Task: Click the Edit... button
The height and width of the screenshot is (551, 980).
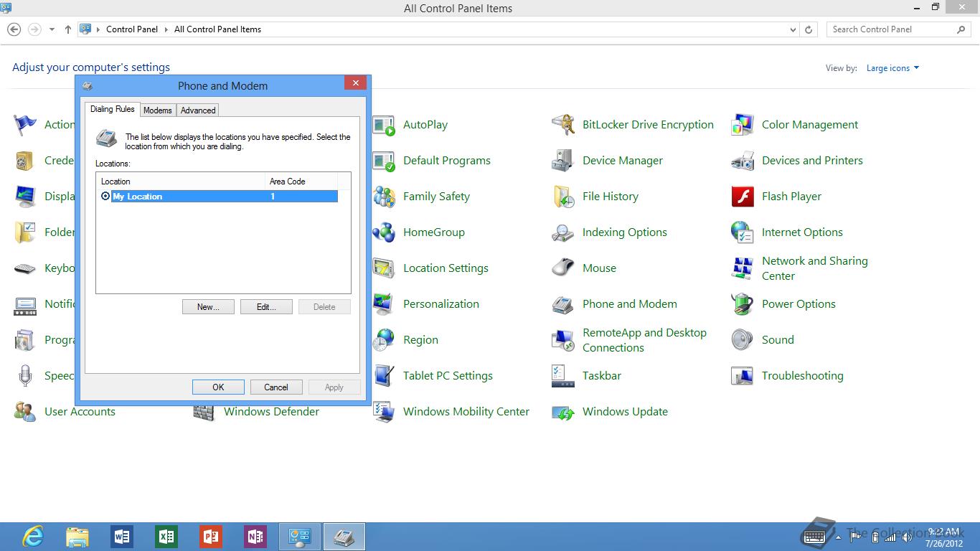Action: [x=266, y=307]
